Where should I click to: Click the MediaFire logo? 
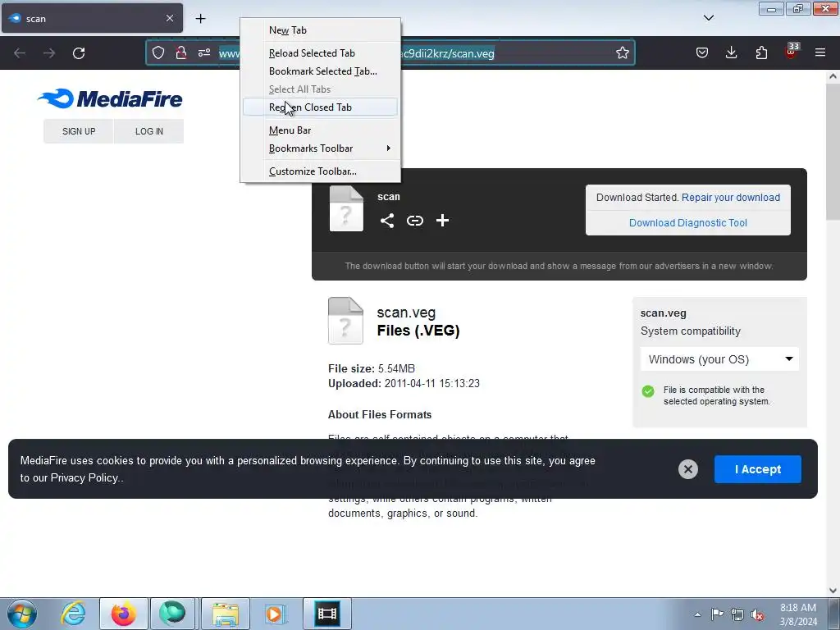(111, 98)
